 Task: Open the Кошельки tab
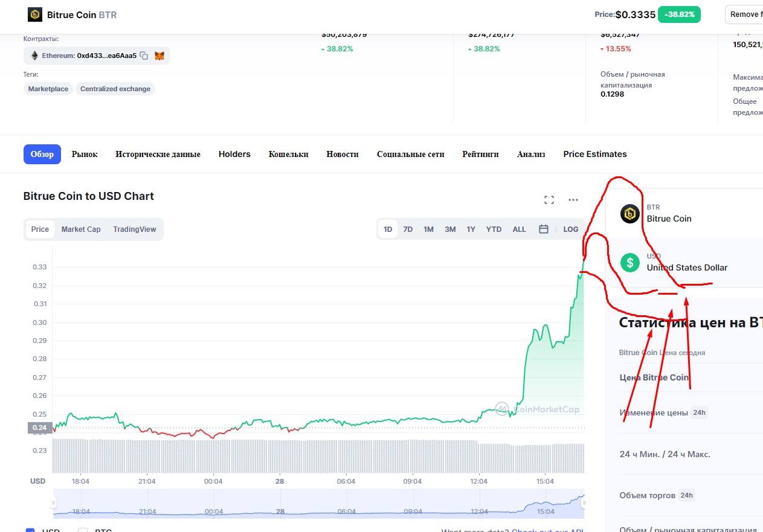click(289, 154)
